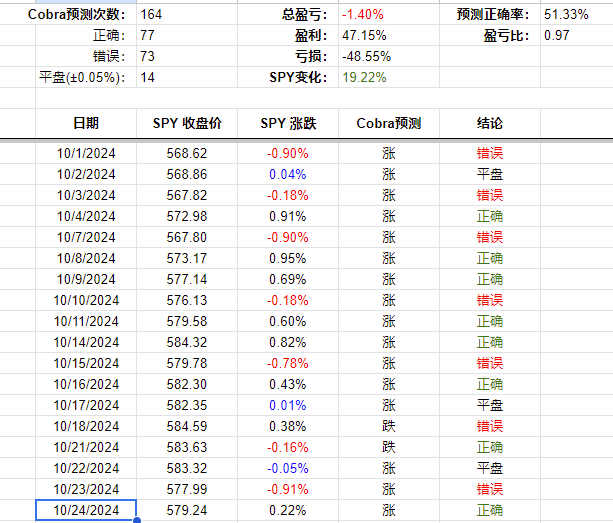613x523 pixels.
Task: Click the date cell 10/1/2024
Action: click(86, 153)
